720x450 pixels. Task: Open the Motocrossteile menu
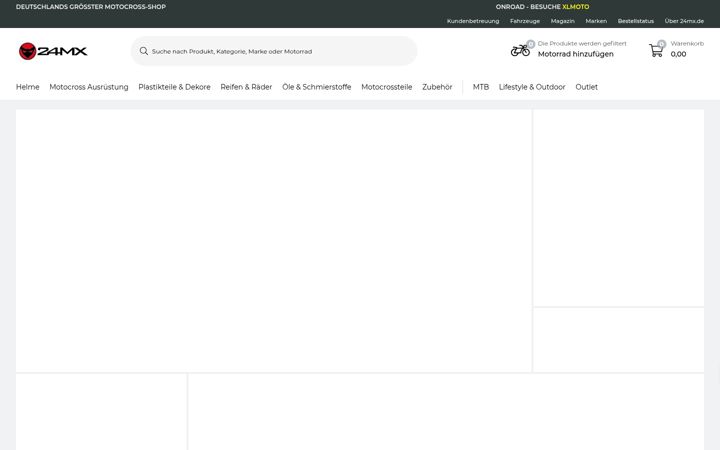387,87
